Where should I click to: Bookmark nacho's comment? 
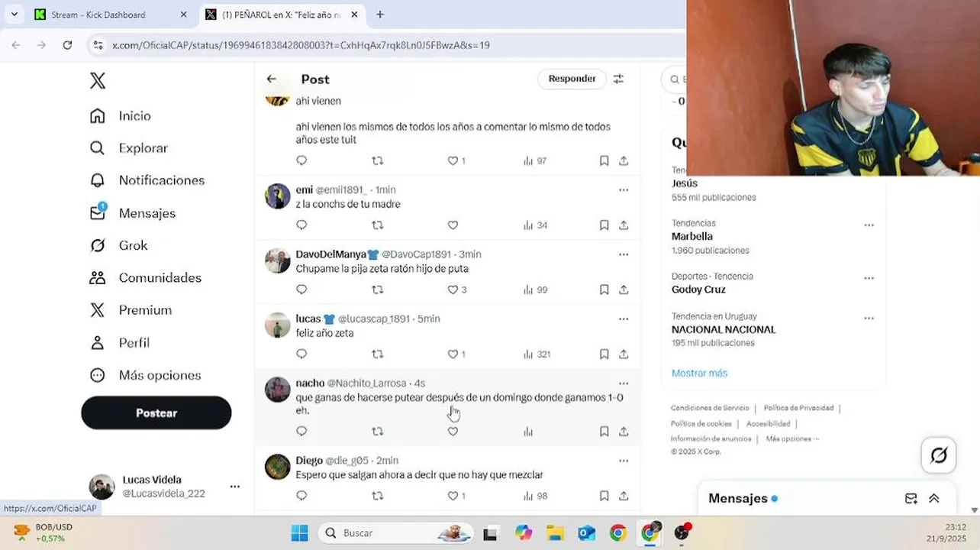[604, 432]
